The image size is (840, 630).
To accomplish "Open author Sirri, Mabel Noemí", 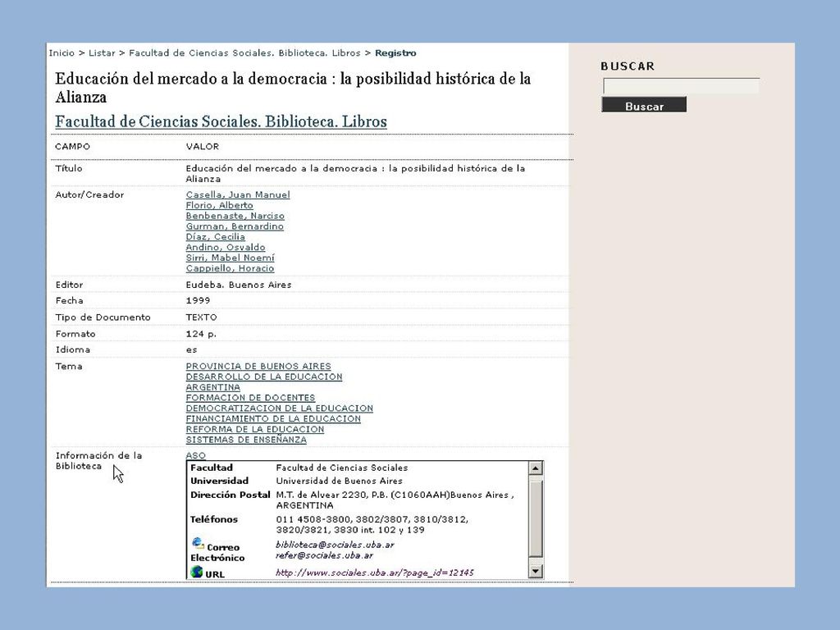I will click(231, 258).
